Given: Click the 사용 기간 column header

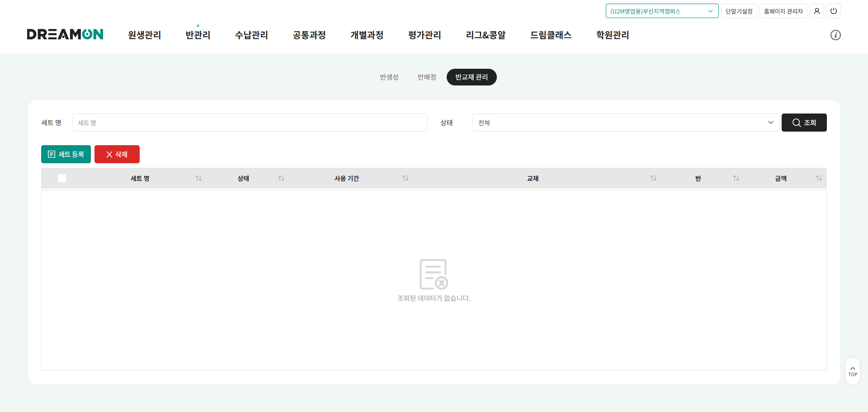Looking at the screenshot, I should (347, 178).
